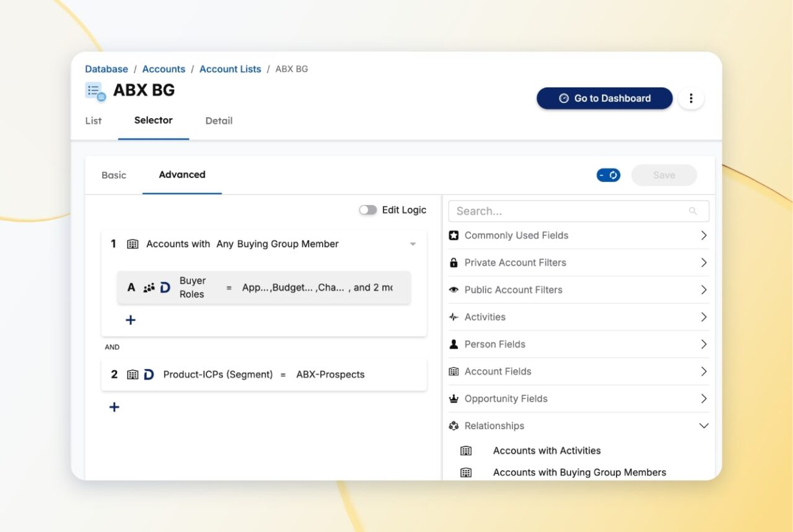Click the ABX BG list icon
Image resolution: width=793 pixels, height=532 pixels.
(95, 91)
